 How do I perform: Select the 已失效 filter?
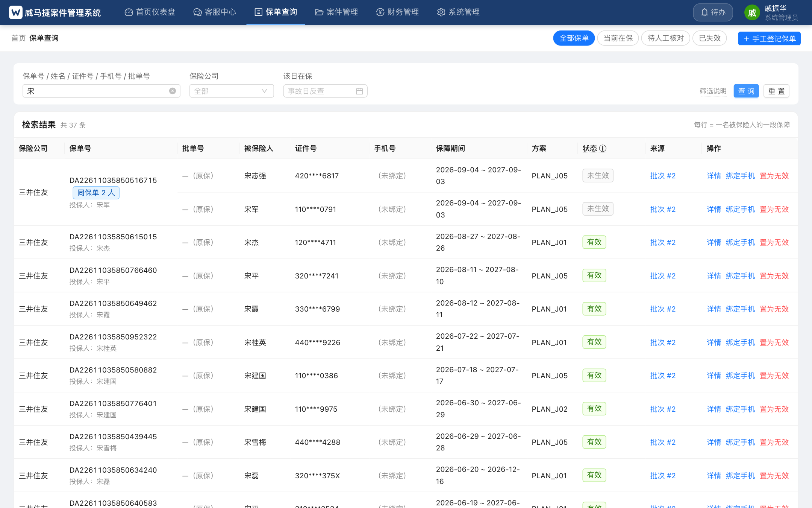(710, 38)
